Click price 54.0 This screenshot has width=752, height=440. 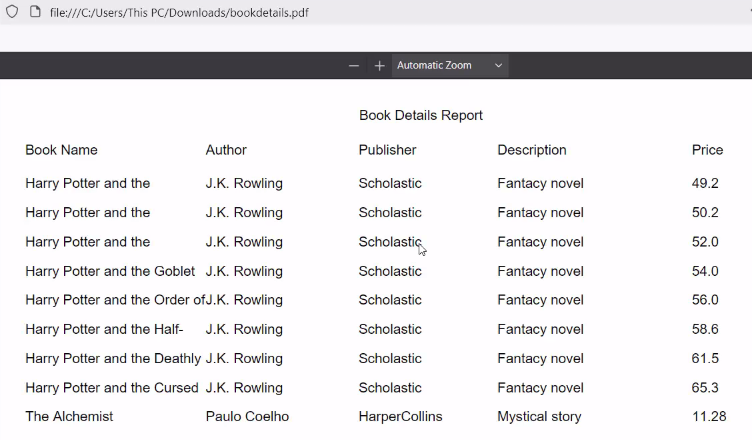[705, 272]
